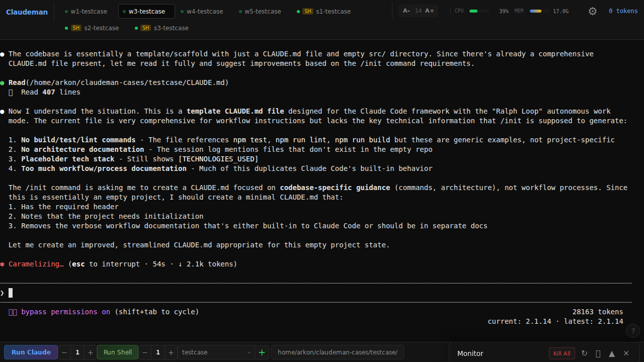Click the Claudeman logo title
This screenshot has width=644, height=362.
click(27, 12)
